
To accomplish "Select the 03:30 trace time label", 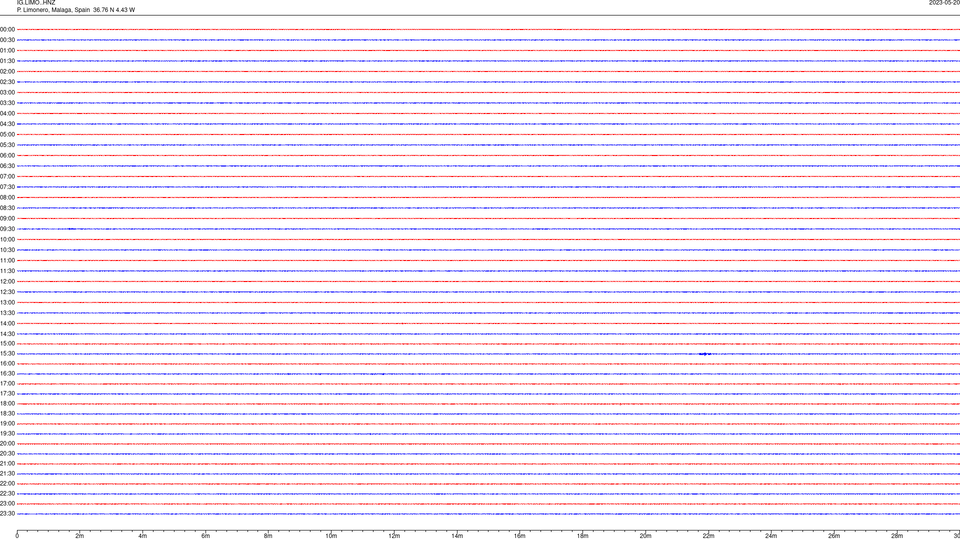I will [x=7, y=103].
